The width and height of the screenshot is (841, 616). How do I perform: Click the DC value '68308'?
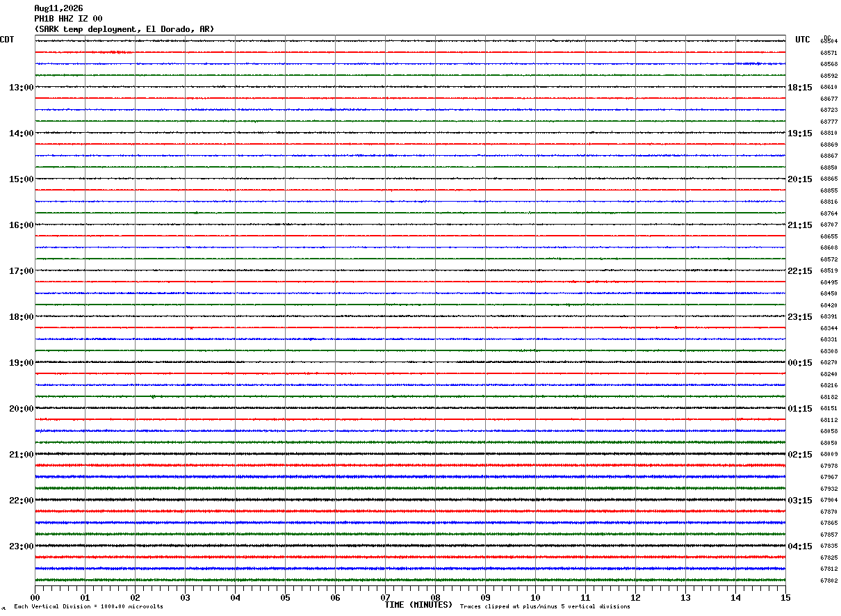coord(829,351)
